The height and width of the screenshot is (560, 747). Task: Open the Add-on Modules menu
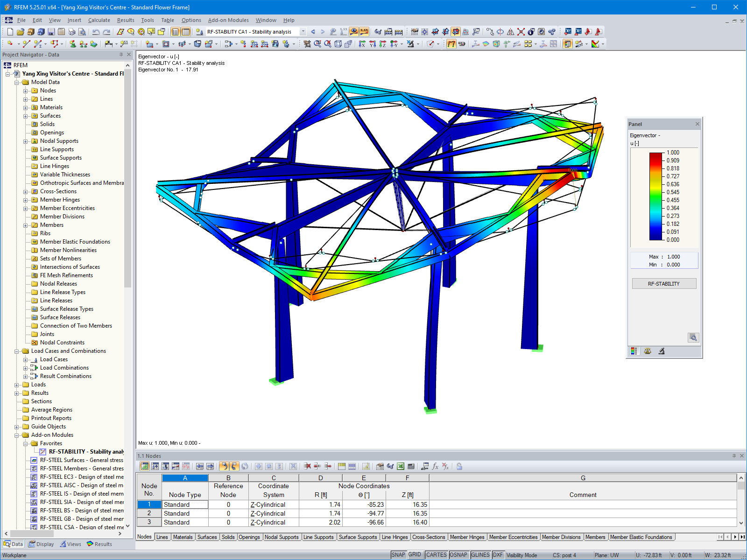(x=228, y=20)
